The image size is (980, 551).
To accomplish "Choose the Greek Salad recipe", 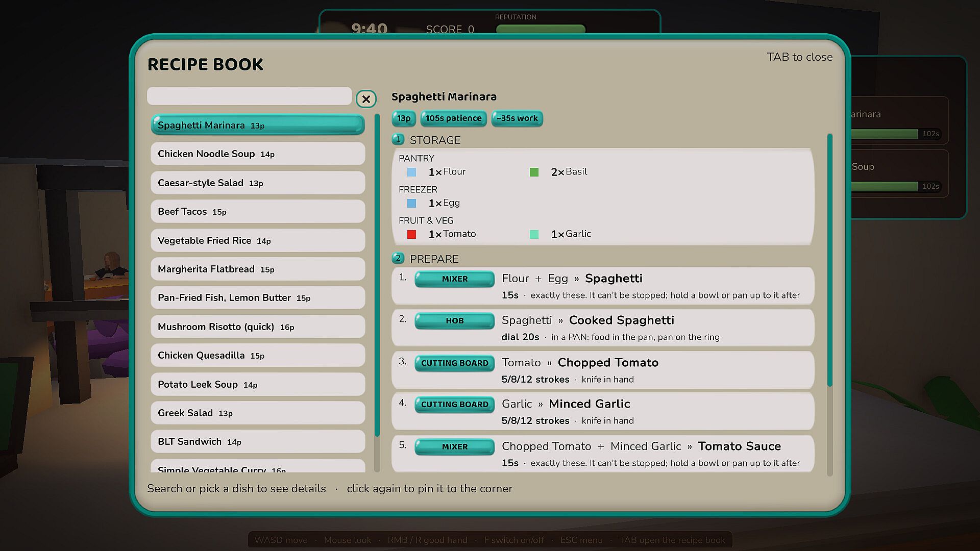I will (x=258, y=413).
